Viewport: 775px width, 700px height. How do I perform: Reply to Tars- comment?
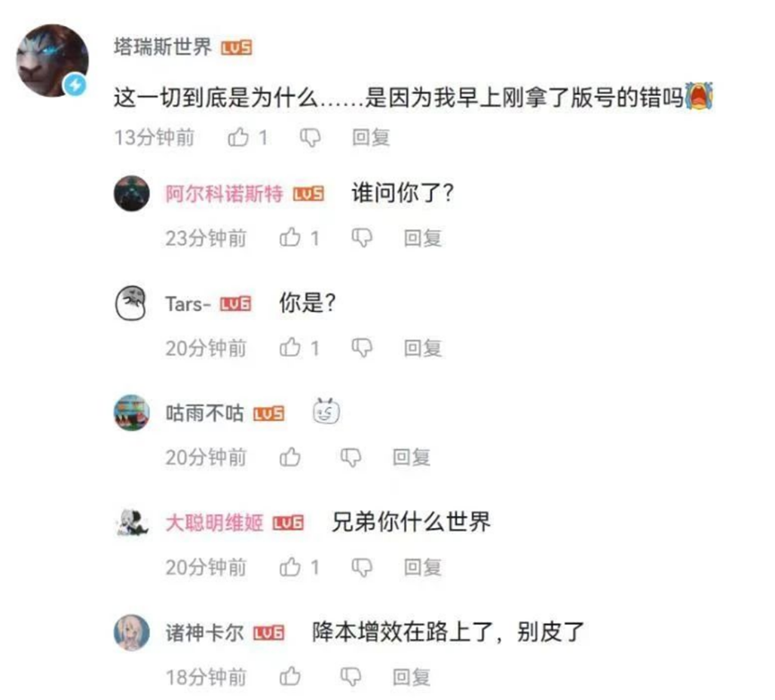pos(423,348)
